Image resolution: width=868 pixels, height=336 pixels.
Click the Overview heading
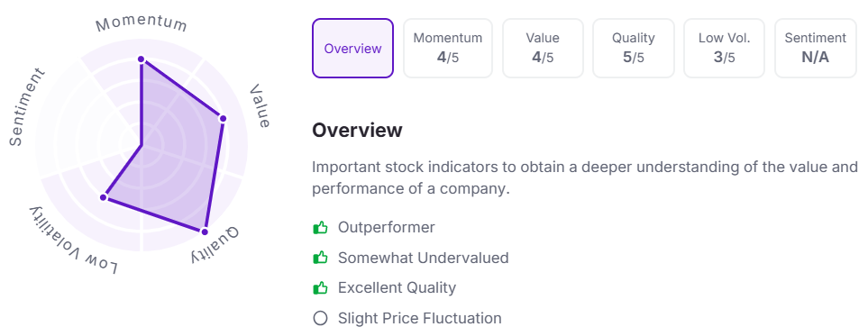point(357,131)
